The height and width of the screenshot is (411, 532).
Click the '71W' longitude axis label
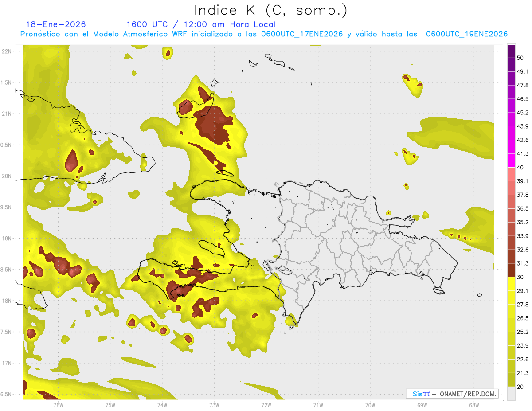coord(318,405)
